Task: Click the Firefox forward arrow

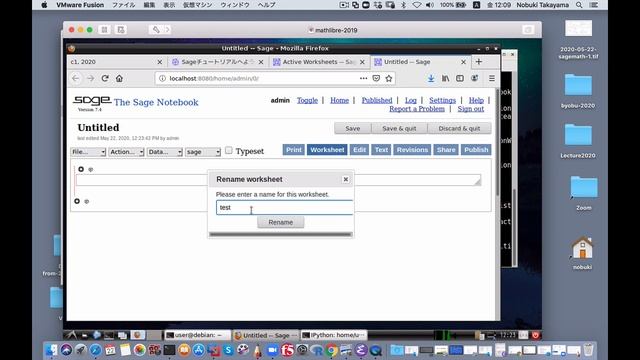Action: 90,78
